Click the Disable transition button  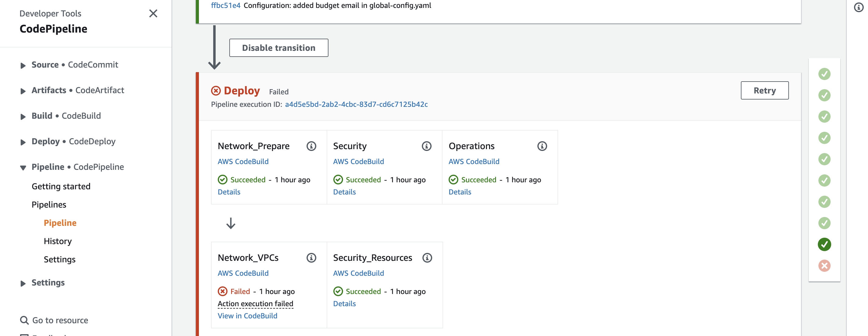pos(279,47)
